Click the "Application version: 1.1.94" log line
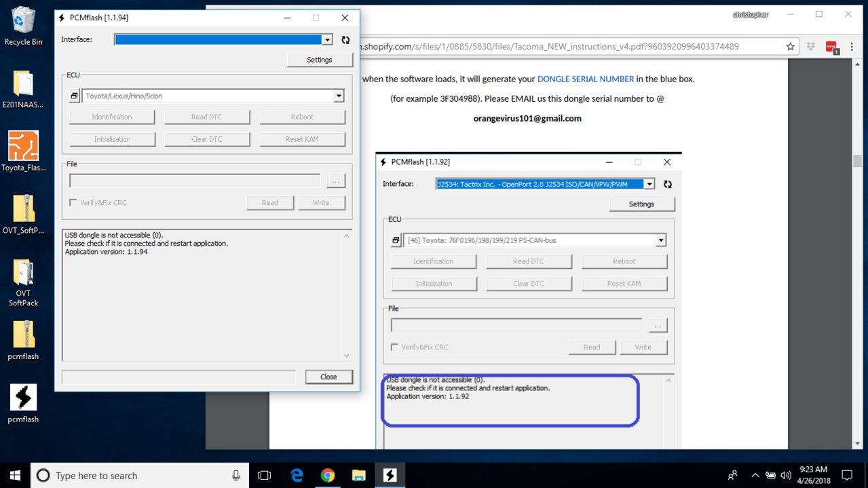 pyautogui.click(x=107, y=252)
